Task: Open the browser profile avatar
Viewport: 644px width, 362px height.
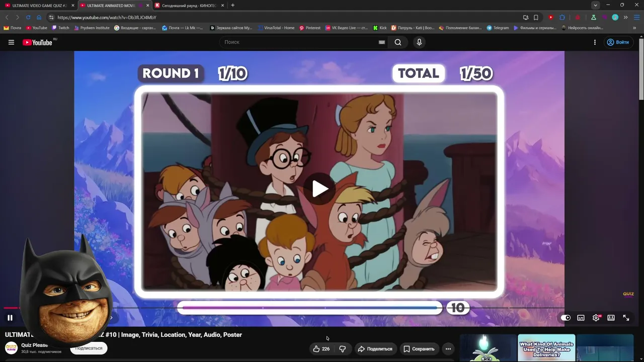Action: point(615,17)
